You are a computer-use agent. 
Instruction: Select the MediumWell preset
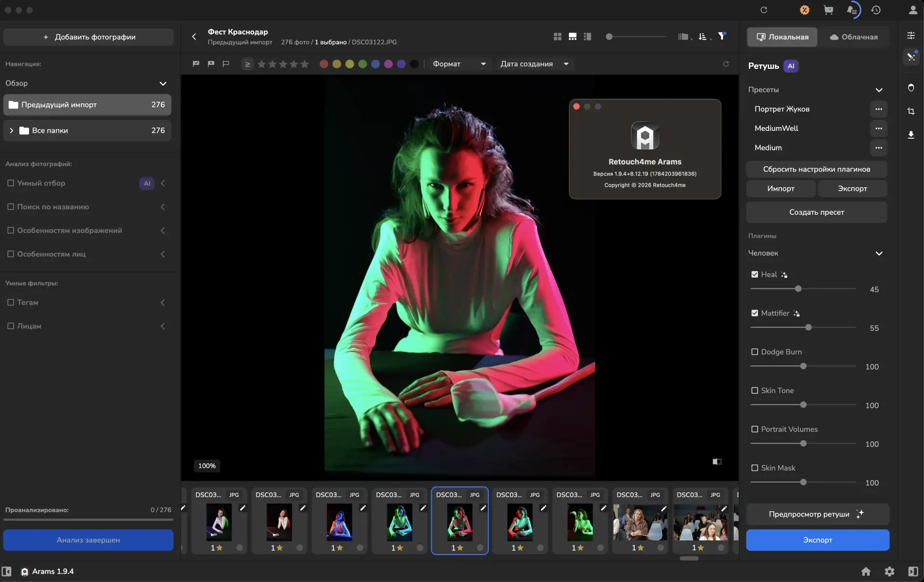(x=776, y=129)
